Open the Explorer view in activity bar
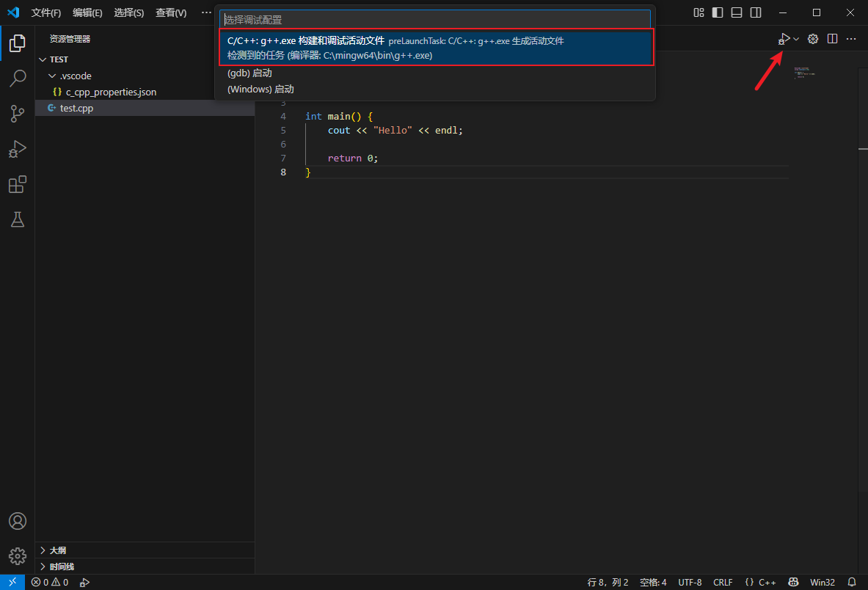This screenshot has height=590, width=868. (17, 43)
